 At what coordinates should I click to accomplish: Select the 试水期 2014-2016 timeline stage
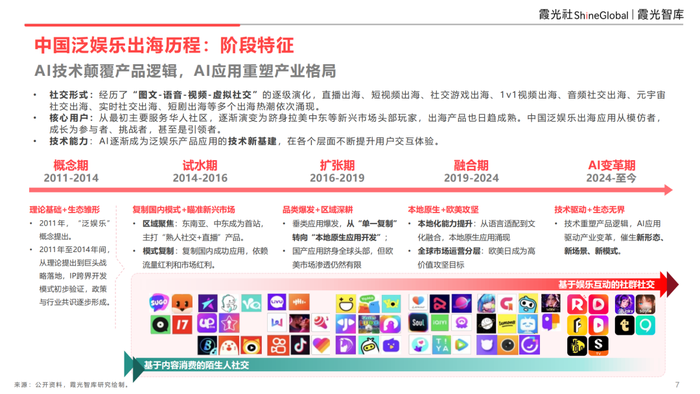click(x=200, y=172)
